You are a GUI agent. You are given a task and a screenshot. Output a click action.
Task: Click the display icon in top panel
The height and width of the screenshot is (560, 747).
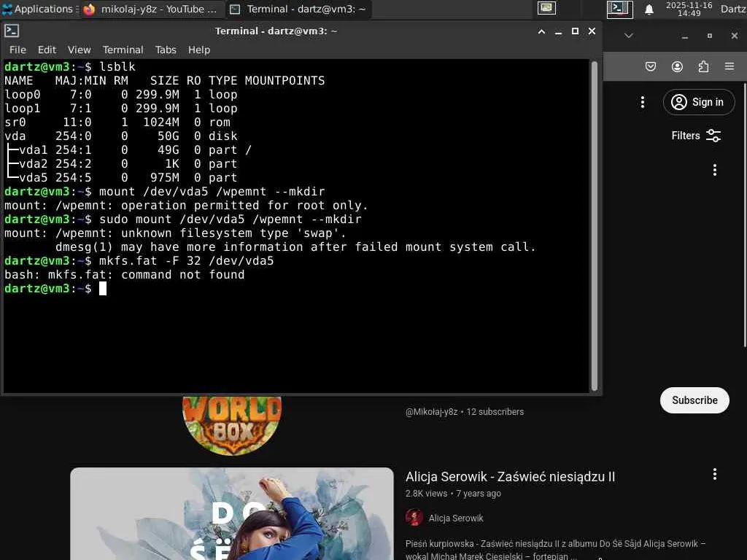pos(546,9)
